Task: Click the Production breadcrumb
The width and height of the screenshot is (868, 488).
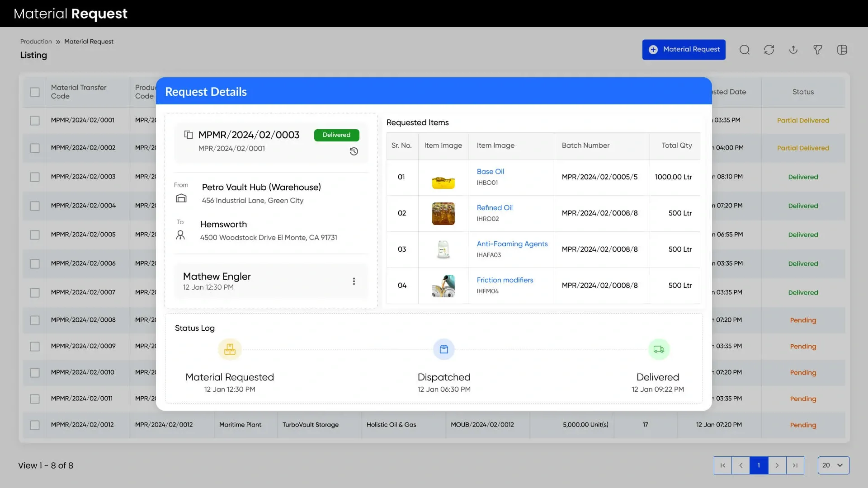Action: pos(36,42)
